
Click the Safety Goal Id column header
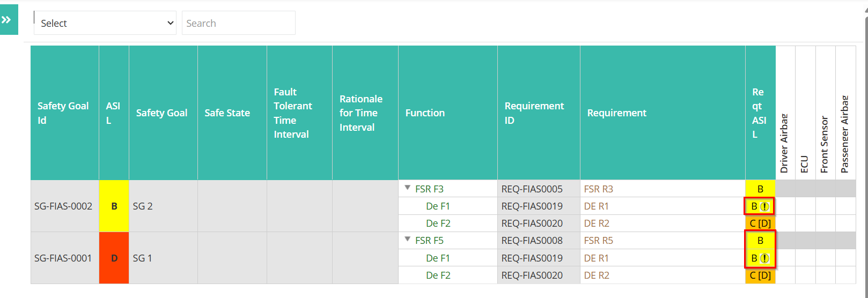coord(65,113)
